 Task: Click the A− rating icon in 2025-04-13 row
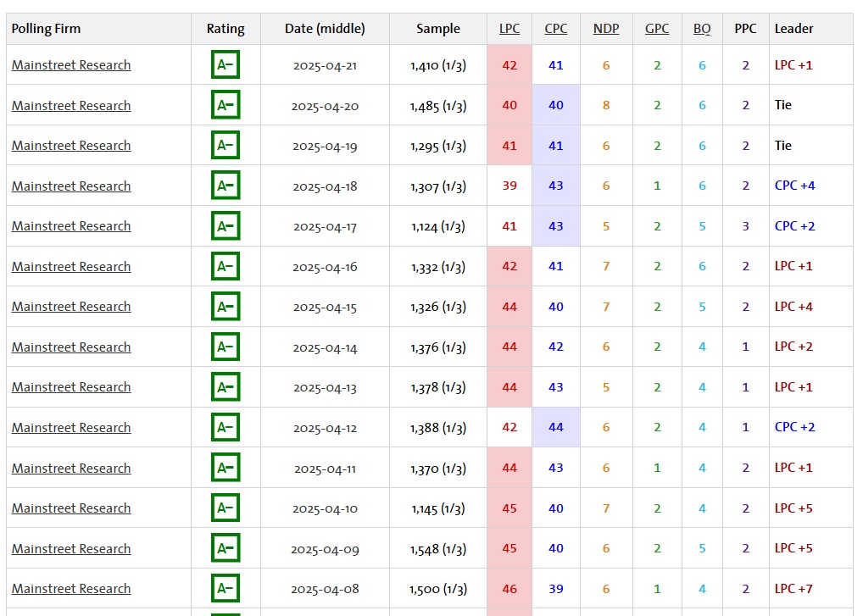click(225, 387)
